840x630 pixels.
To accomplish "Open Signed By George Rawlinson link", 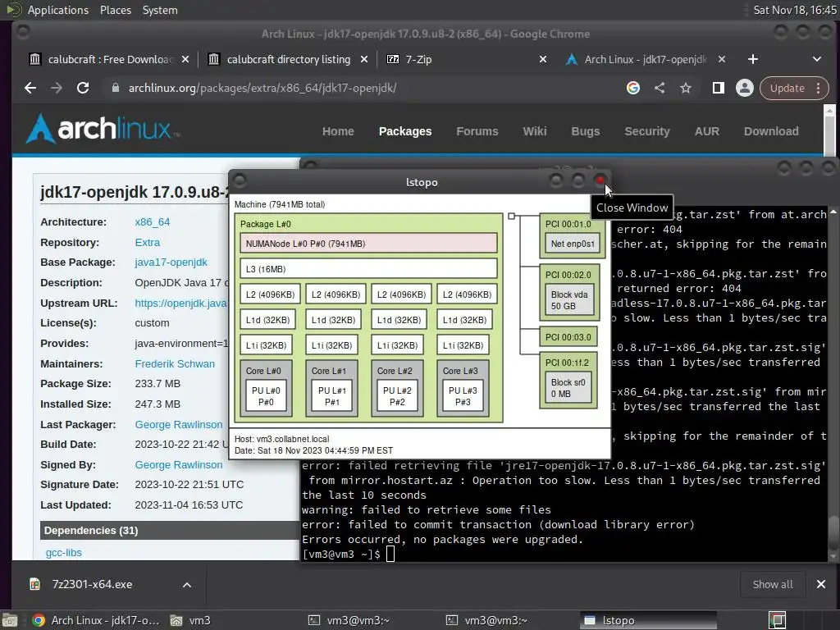I will [178, 464].
